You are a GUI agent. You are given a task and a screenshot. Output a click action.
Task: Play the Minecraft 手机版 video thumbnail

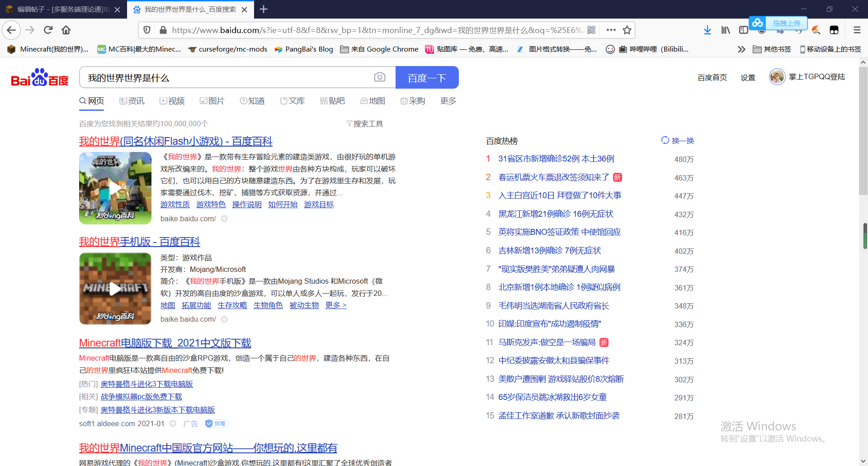[x=115, y=289]
